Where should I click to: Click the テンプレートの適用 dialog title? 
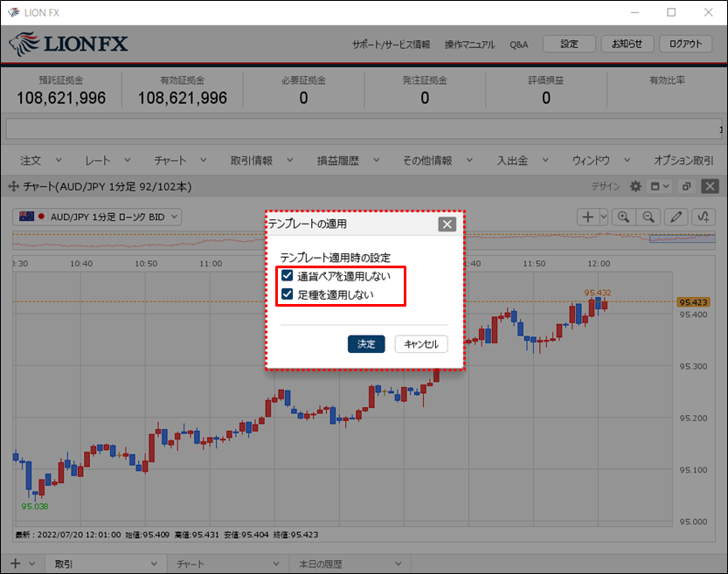308,225
